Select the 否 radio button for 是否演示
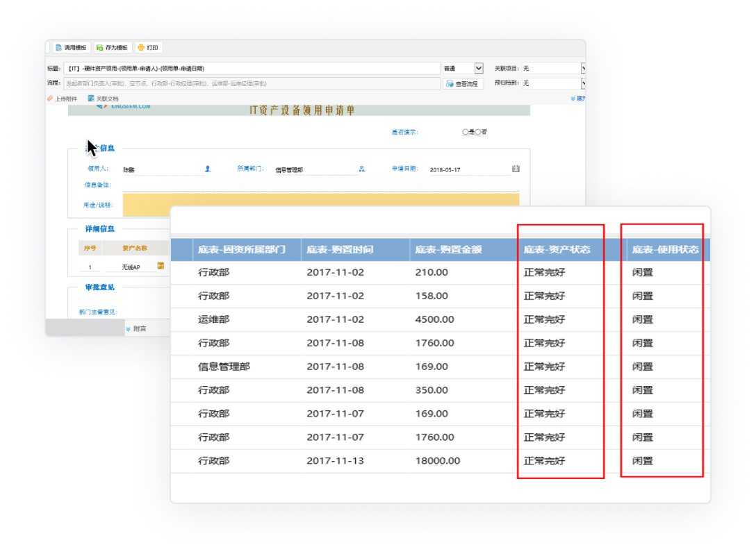This screenshot has height=554, width=756. (478, 132)
